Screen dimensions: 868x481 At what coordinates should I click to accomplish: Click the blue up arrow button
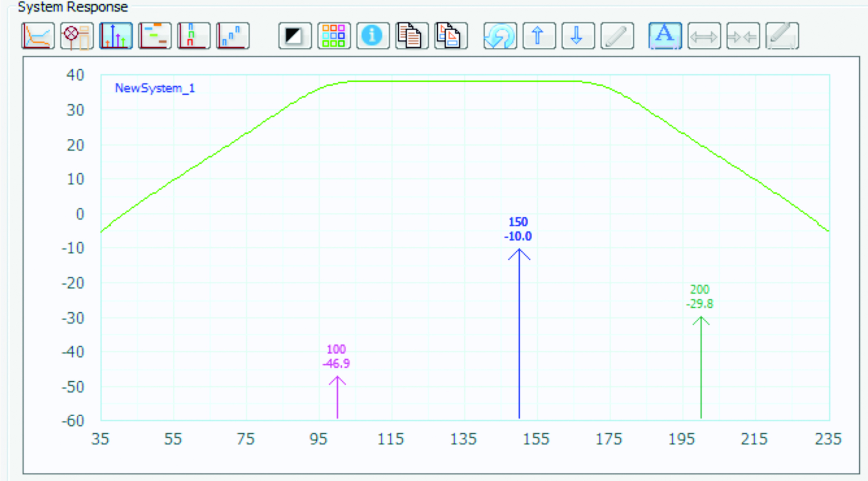coord(539,36)
